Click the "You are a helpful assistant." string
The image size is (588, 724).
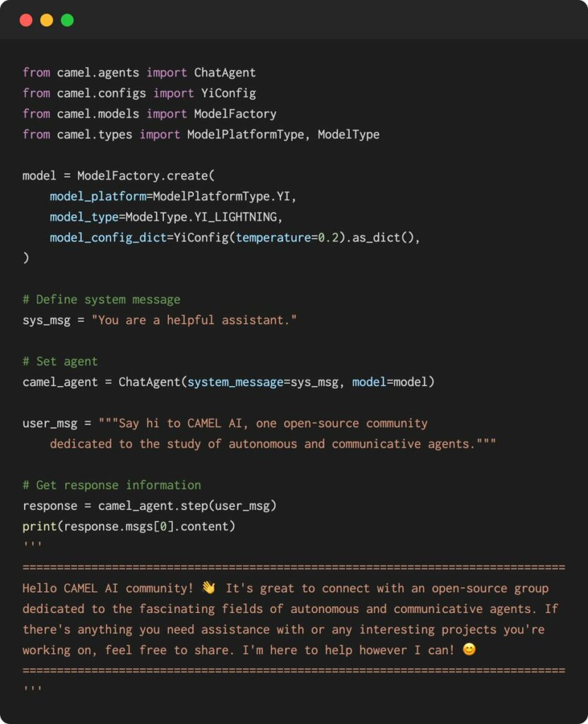coord(194,320)
